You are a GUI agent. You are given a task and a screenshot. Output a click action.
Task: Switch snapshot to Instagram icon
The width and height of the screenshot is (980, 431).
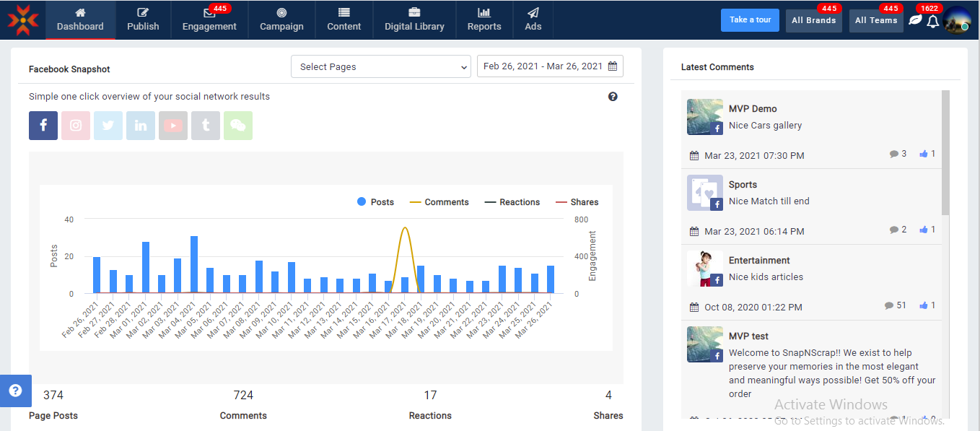click(x=76, y=126)
